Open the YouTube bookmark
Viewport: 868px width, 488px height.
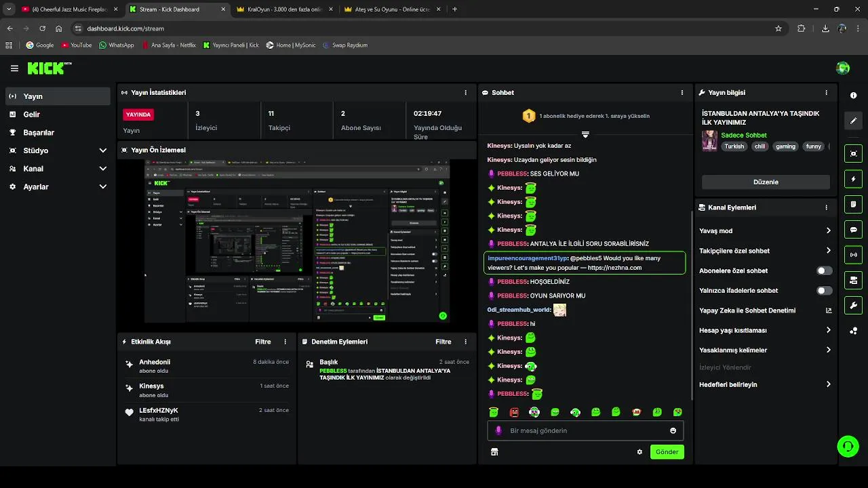[x=77, y=45]
